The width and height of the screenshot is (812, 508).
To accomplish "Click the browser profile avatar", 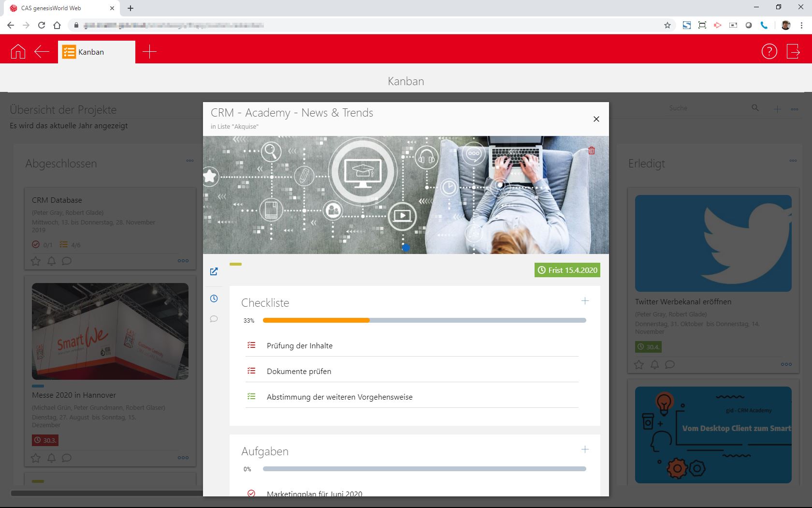I will (786, 25).
